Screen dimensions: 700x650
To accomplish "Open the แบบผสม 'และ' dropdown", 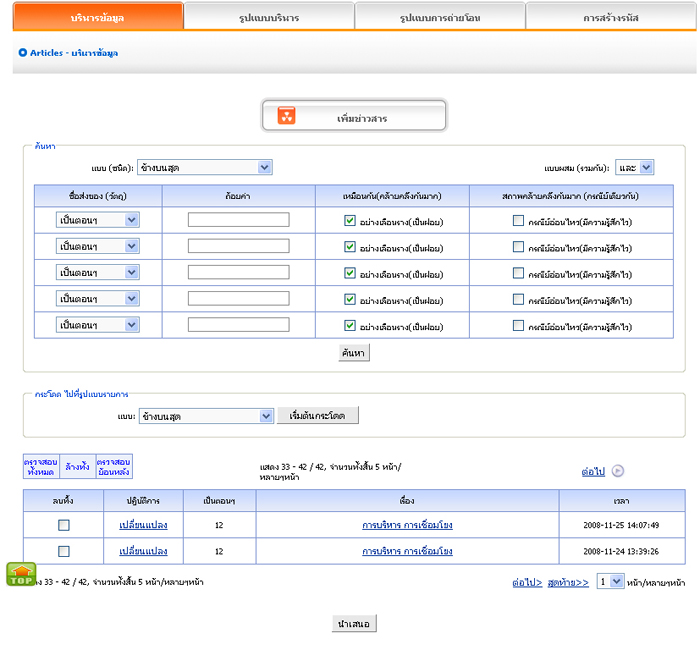I will click(634, 167).
